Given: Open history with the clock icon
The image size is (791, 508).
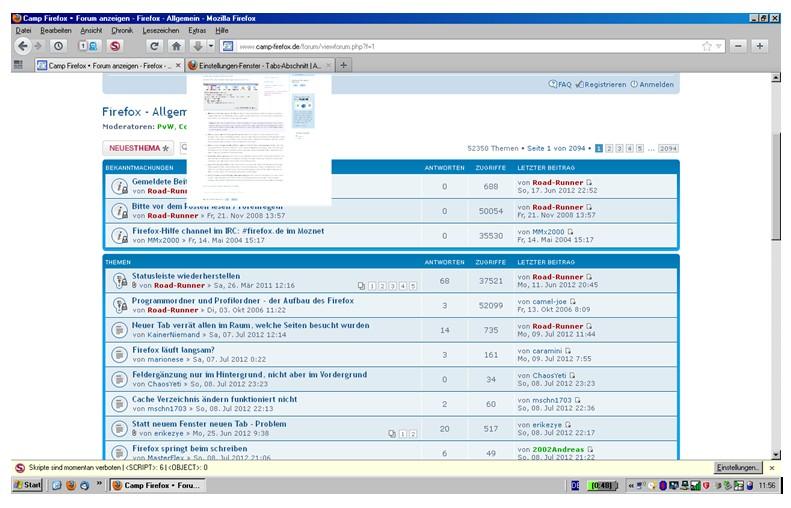Looking at the screenshot, I should tap(59, 46).
